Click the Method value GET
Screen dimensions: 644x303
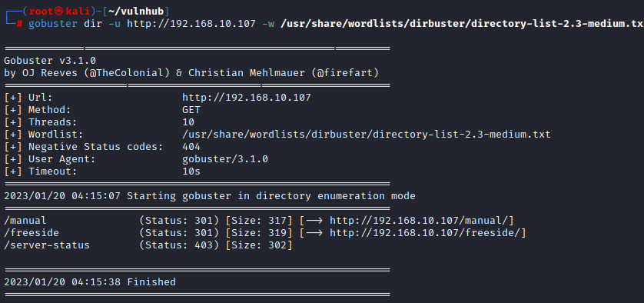pyautogui.click(x=191, y=110)
